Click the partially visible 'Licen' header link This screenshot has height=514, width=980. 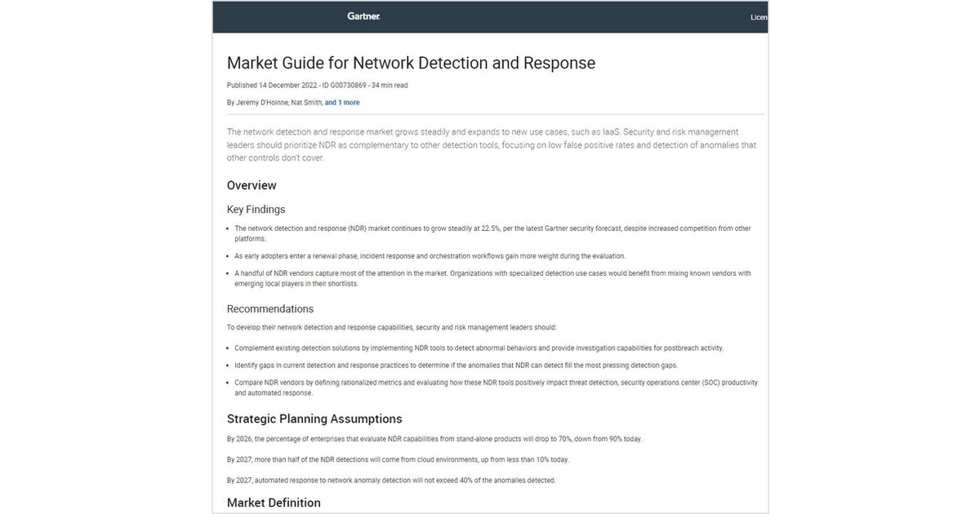pos(759,17)
